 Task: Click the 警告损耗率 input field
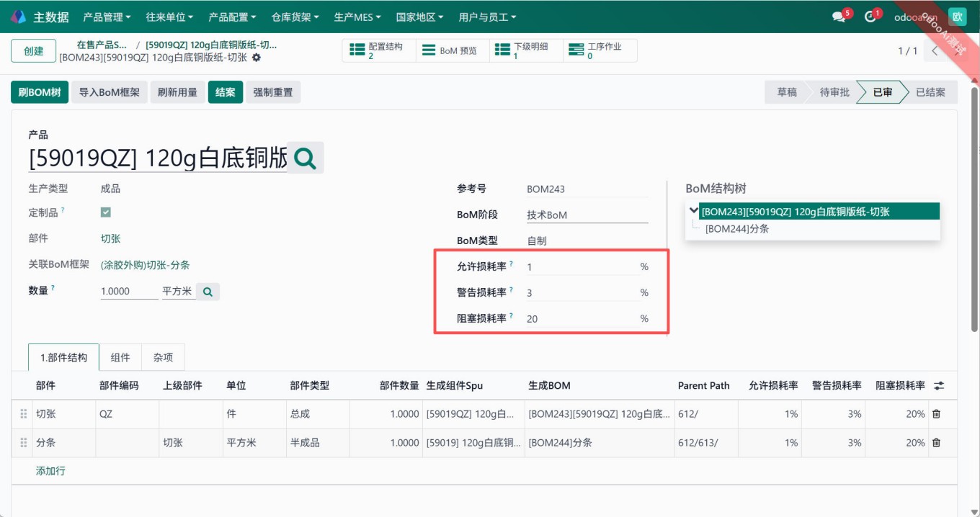582,293
